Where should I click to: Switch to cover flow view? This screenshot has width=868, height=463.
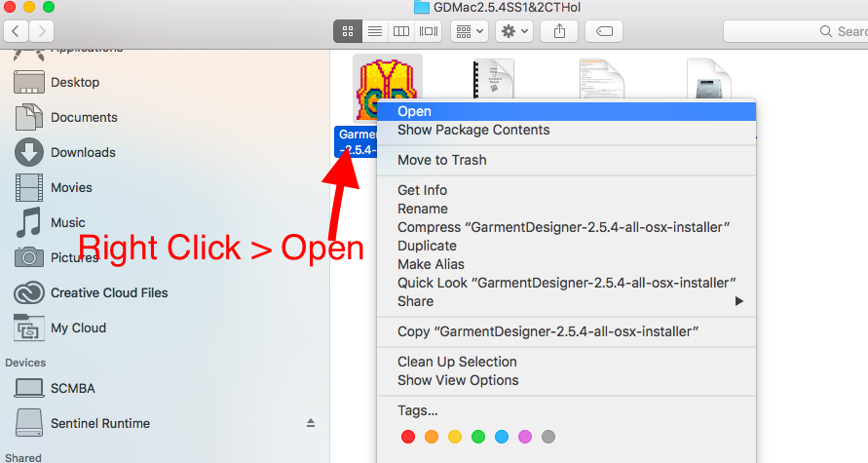coord(429,31)
